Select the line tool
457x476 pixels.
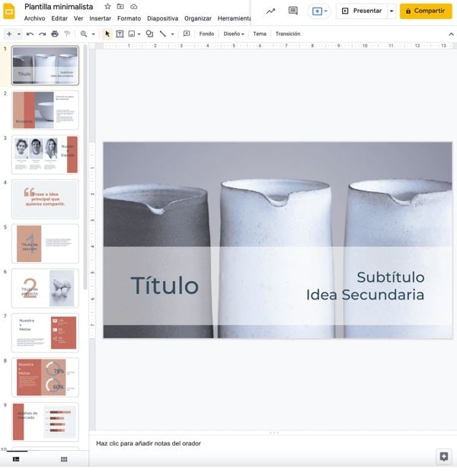tap(163, 34)
